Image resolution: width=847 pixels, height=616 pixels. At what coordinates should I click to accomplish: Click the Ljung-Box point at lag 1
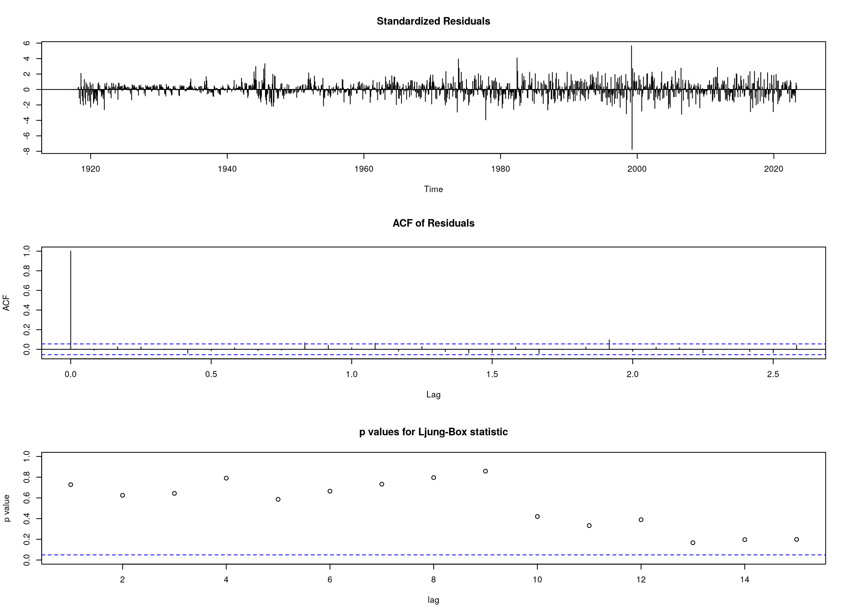(x=71, y=485)
